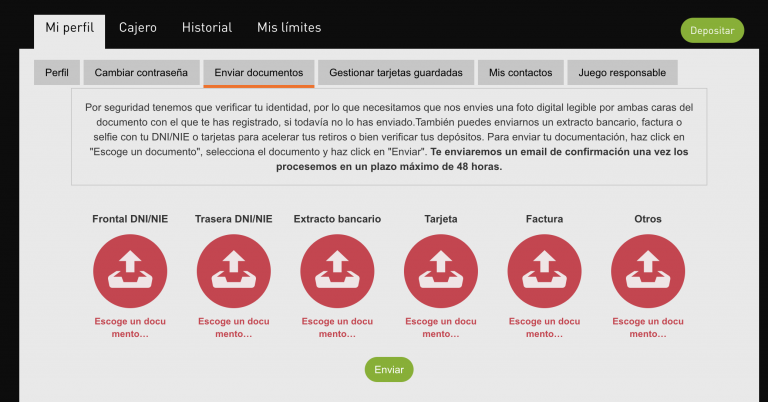Click the Extracto bancario upload icon
Viewport: 768px width, 402px height.
(337, 270)
